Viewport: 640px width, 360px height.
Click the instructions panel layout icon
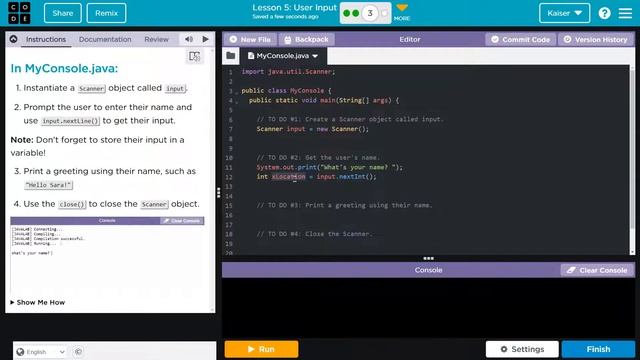pos(194,56)
